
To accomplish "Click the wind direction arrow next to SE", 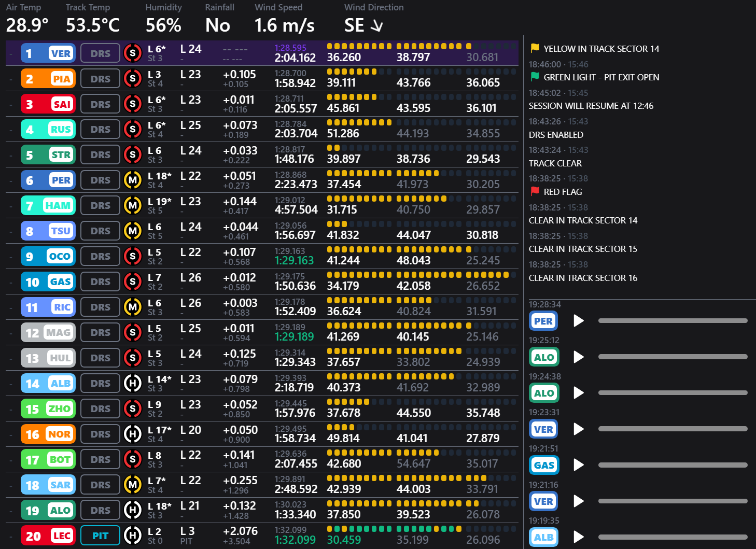I will pos(377,25).
